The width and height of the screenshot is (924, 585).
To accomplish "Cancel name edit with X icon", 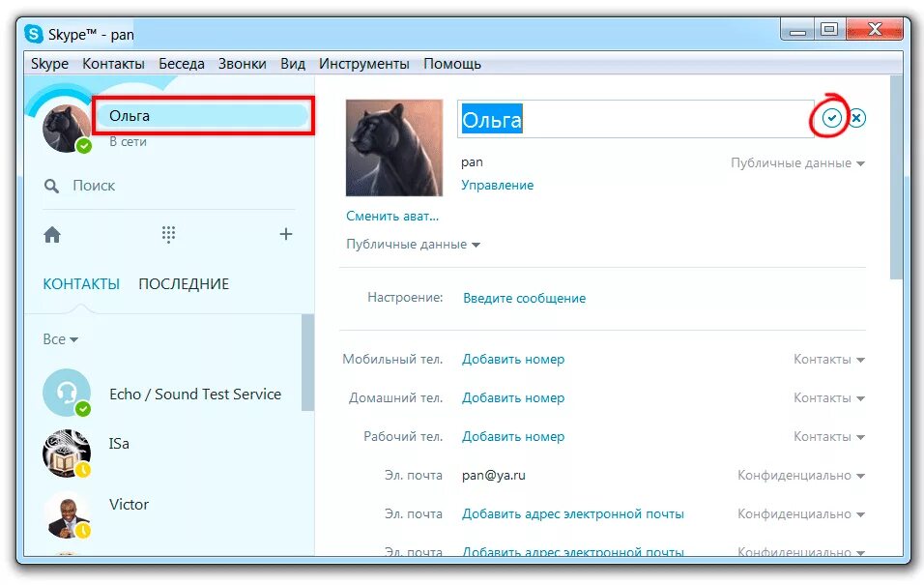I will (x=856, y=118).
